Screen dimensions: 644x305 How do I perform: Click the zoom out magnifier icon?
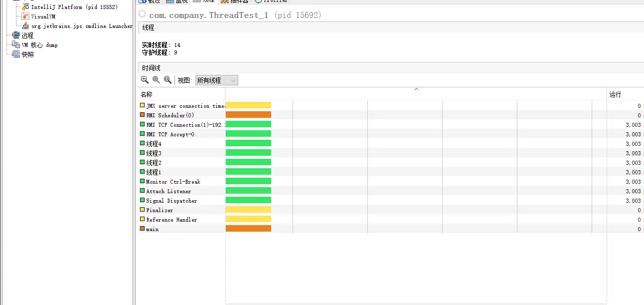click(x=156, y=80)
